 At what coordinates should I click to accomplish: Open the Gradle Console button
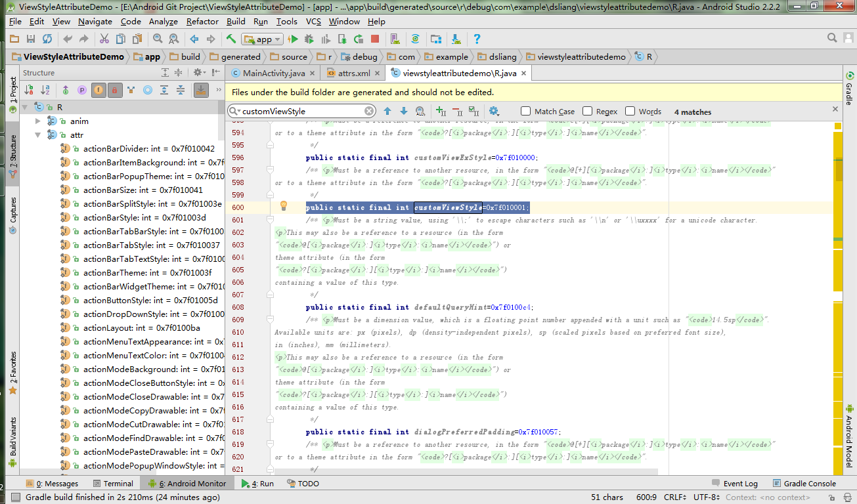(x=804, y=484)
